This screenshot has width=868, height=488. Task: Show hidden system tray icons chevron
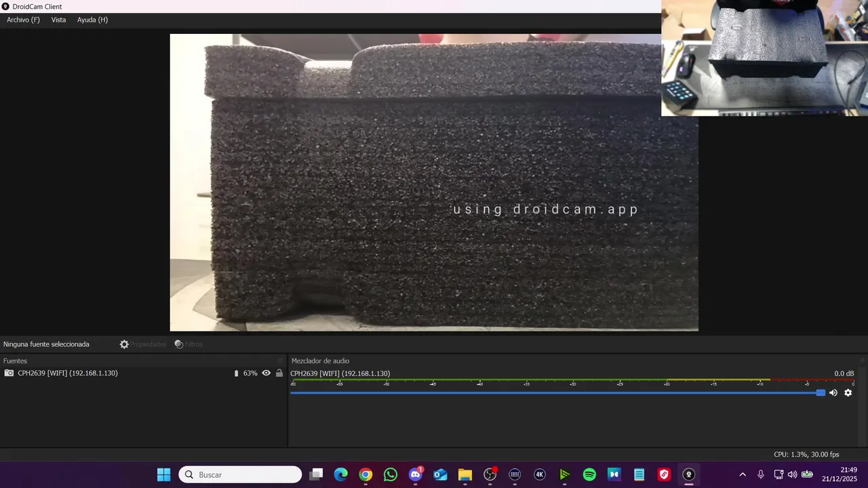[x=743, y=474]
